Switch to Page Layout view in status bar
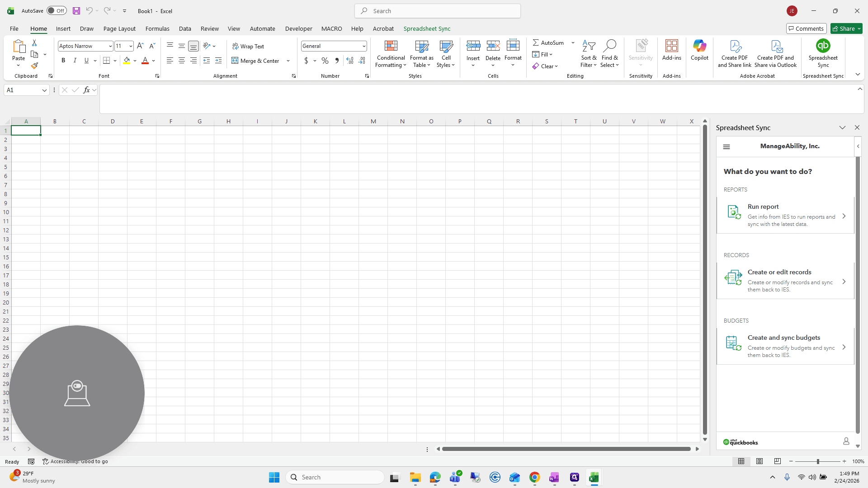 [x=759, y=461]
